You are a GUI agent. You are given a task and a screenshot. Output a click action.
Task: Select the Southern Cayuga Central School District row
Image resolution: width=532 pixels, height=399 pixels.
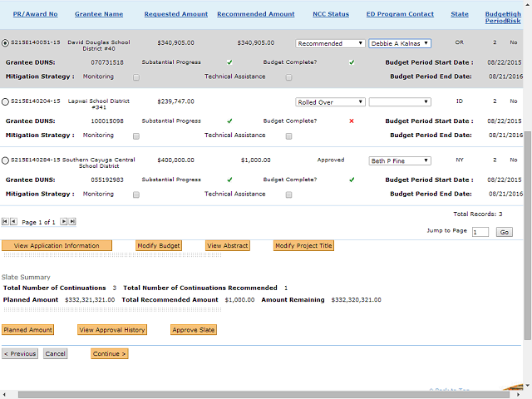coord(6,160)
